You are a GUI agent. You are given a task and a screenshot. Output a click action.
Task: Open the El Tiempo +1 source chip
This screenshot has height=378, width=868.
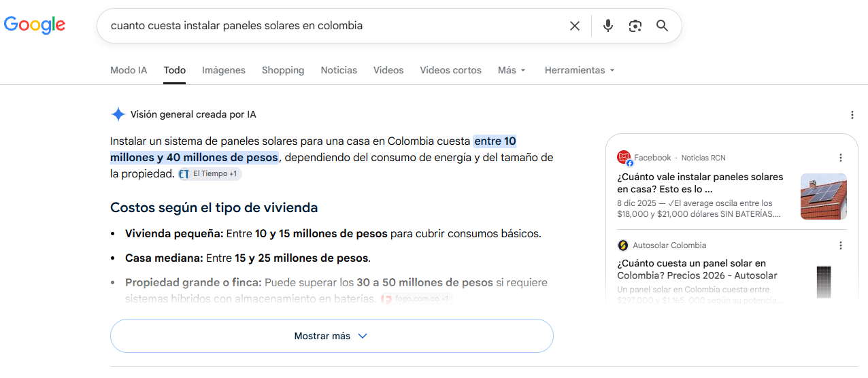click(x=210, y=174)
